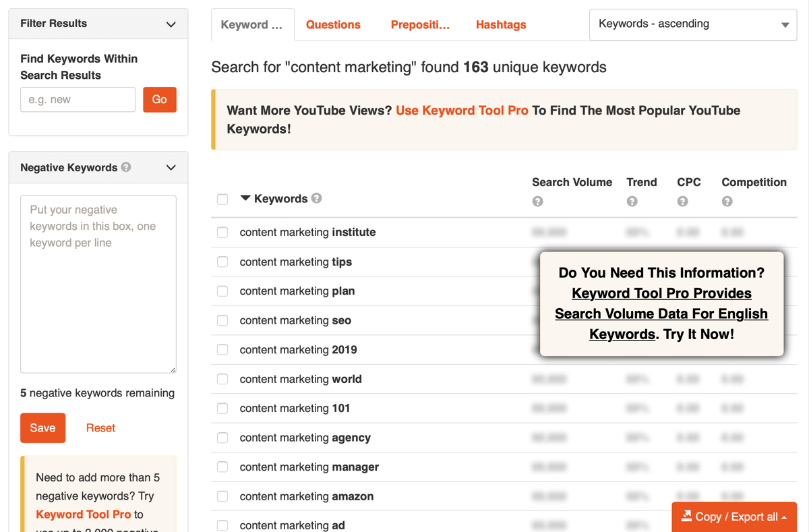
Task: Click Trend column header
Action: [x=641, y=182]
